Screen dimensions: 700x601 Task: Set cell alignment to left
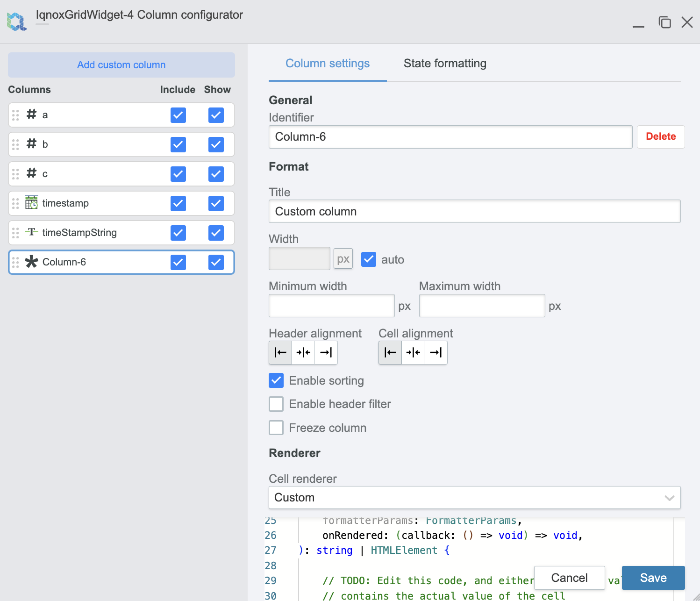[x=390, y=352]
